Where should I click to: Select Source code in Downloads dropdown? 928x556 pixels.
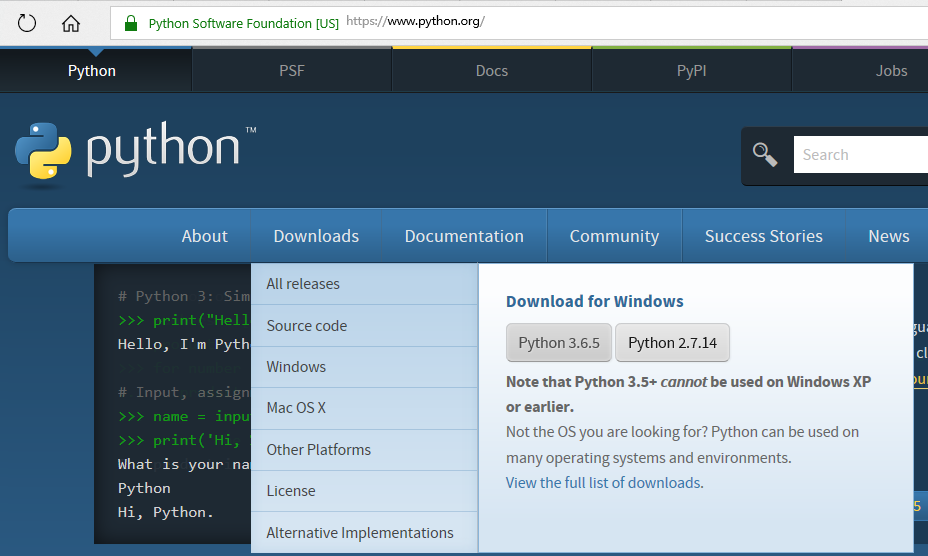click(x=365, y=326)
